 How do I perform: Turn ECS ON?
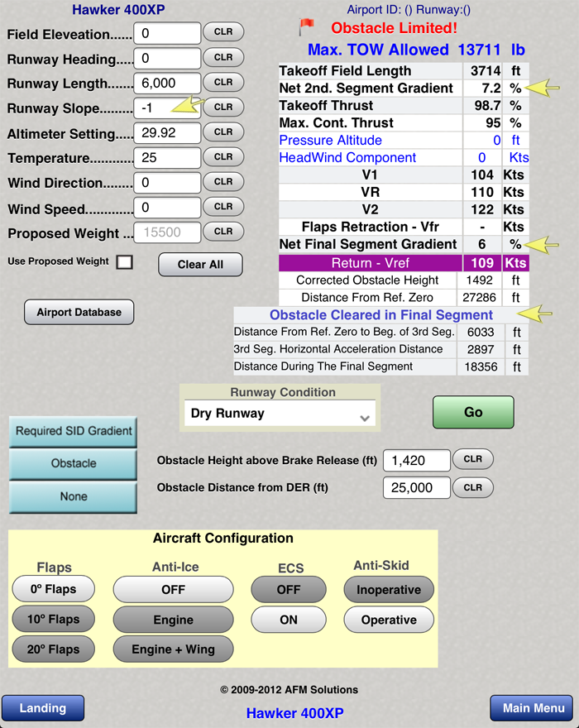tap(289, 620)
